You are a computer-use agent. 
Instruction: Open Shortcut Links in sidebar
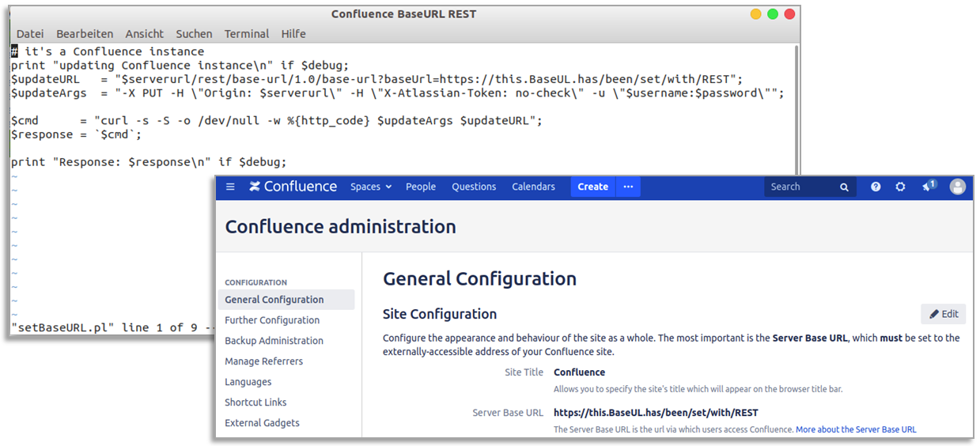click(255, 403)
